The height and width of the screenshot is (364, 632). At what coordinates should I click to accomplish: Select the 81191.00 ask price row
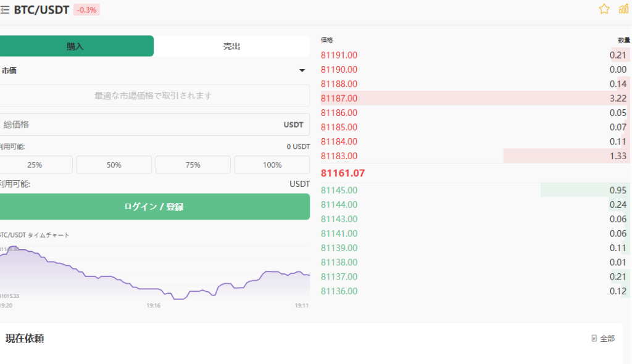475,55
